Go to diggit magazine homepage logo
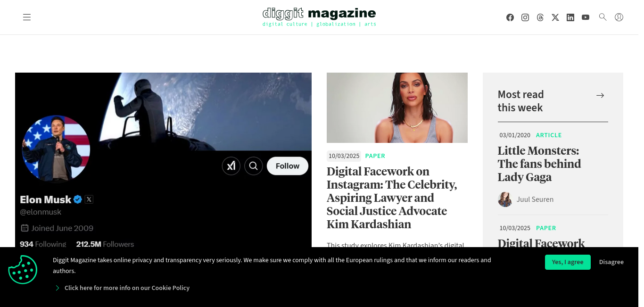 [319, 17]
